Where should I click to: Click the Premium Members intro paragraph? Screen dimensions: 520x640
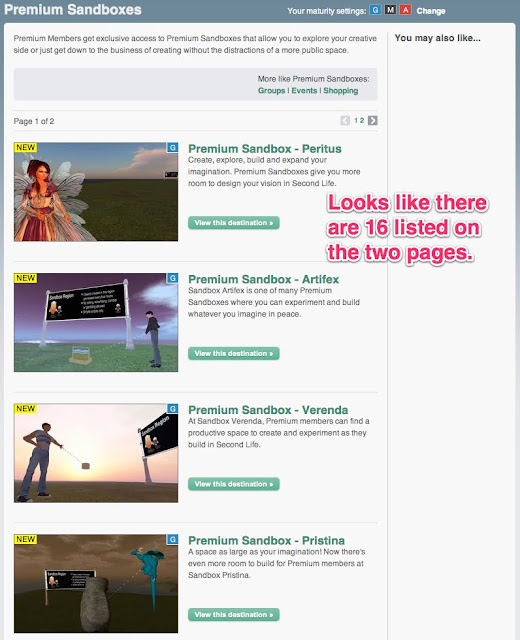[x=195, y=44]
